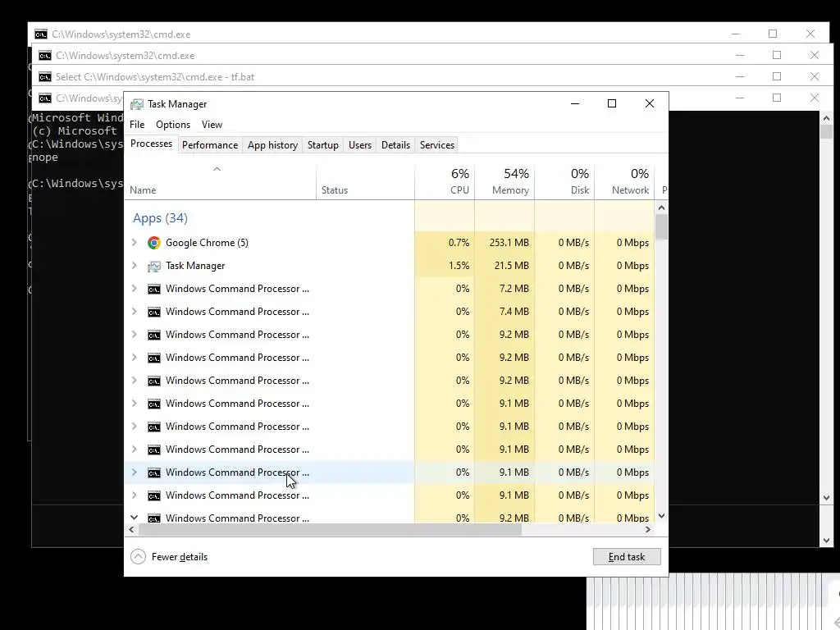Expand the Command Processor row using 7.2 MB
This screenshot has width=840, height=630.
pos(135,288)
